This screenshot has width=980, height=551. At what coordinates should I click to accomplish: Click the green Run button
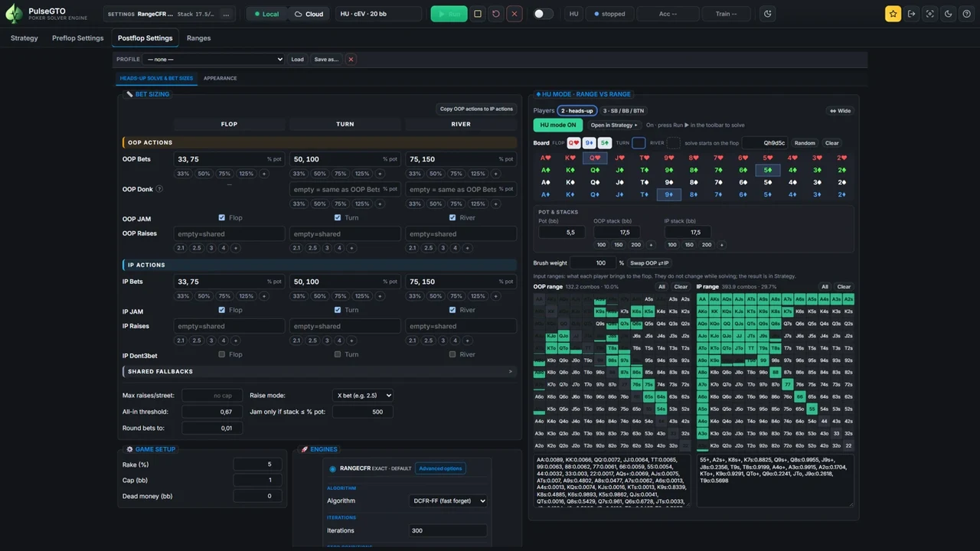449,14
